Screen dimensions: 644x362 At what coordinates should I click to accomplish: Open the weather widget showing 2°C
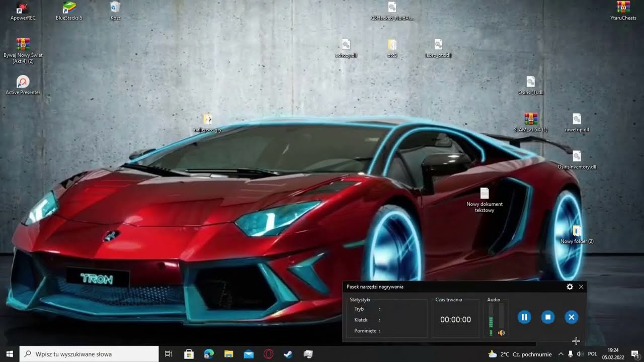520,354
